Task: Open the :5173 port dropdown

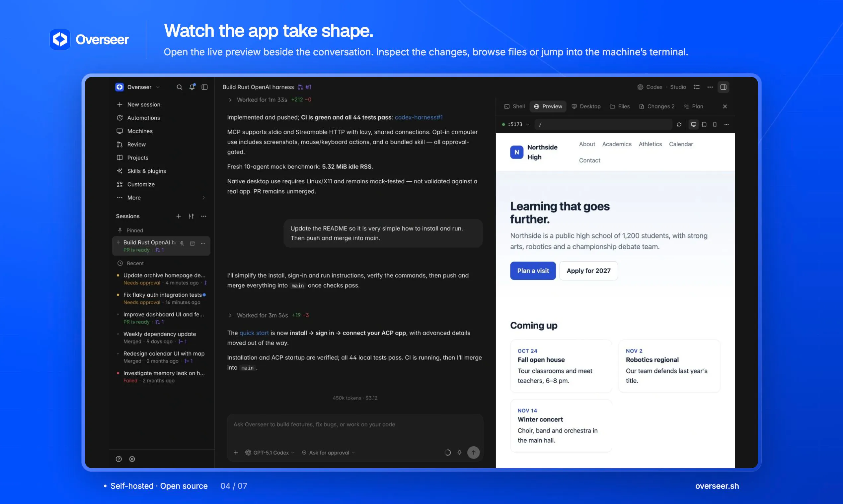Action: (x=516, y=125)
